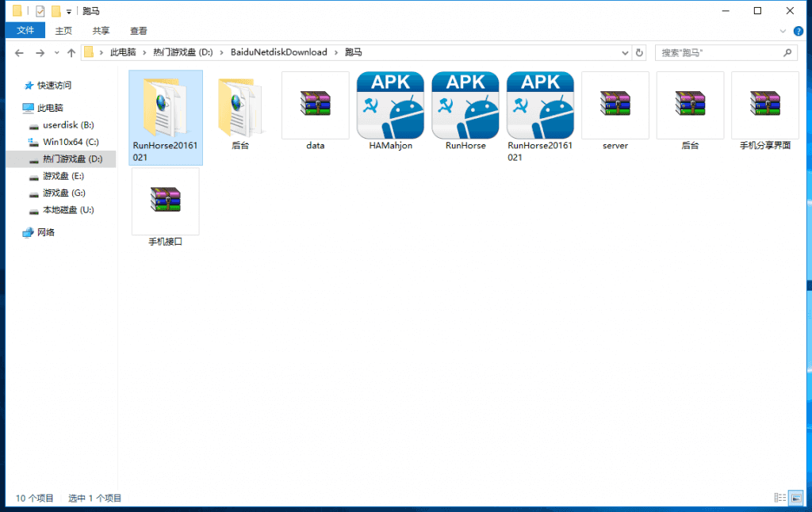Open the quick access toolbar dropdown
Image resolution: width=812 pixels, height=512 pixels.
click(x=68, y=11)
